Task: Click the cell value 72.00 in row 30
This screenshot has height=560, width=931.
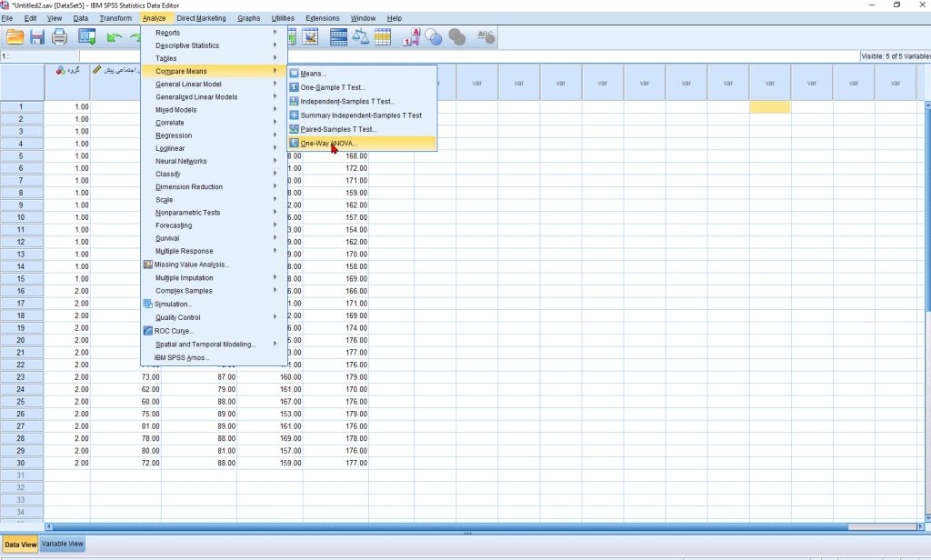Action: click(150, 464)
